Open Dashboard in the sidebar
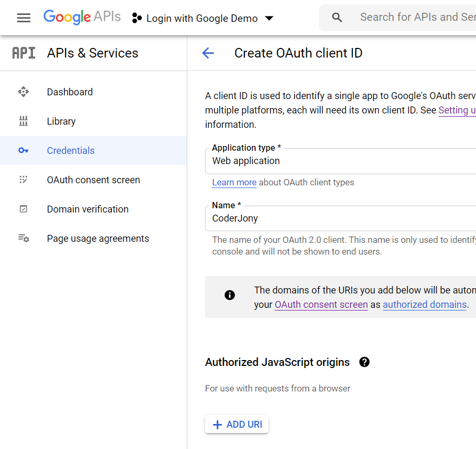Image resolution: width=476 pixels, height=449 pixels. [94, 92]
